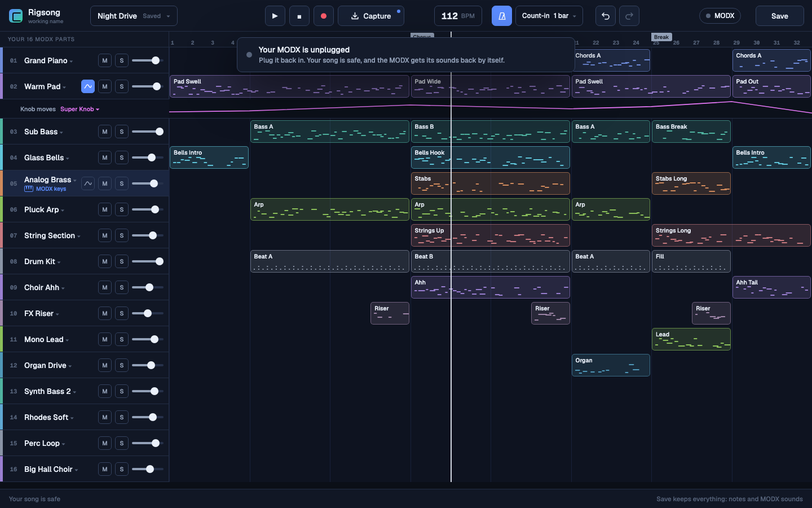This screenshot has width=812, height=508.
Task: Solo the Organ Drive part
Action: (122, 365)
